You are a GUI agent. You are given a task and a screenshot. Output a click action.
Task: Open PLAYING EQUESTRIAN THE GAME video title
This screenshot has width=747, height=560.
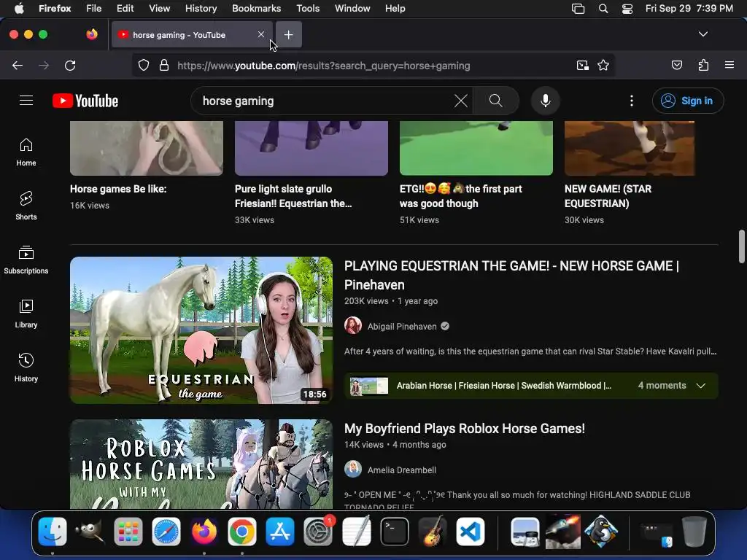(x=511, y=275)
